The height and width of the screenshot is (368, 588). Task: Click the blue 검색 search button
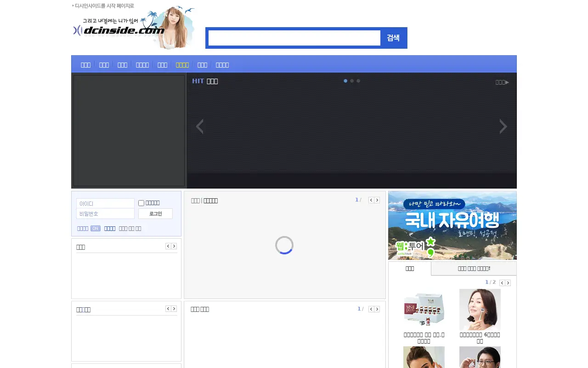(x=393, y=38)
